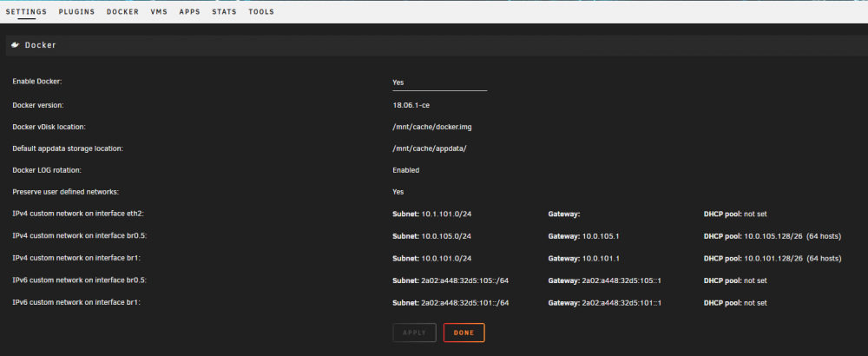This screenshot has height=356, width=868.
Task: Click gateway value 10.0.101.1
Action: [601, 258]
